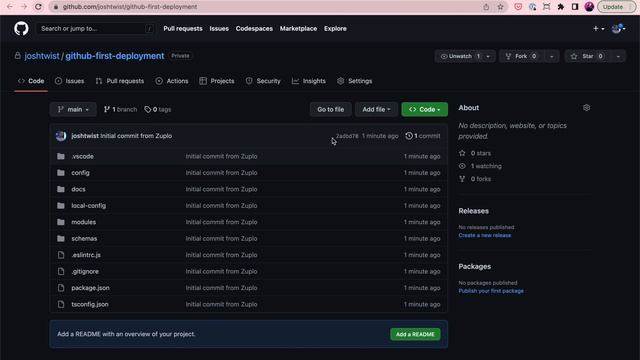Image resolution: width=640 pixels, height=360 pixels.
Task: Star the repository
Action: 587,56
